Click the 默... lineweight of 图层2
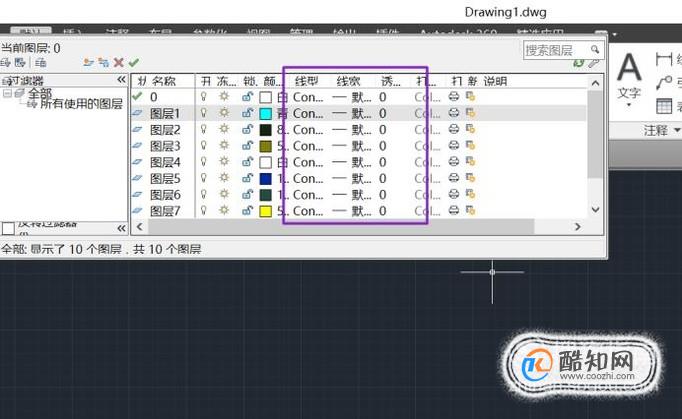682x419 pixels. pos(361,130)
